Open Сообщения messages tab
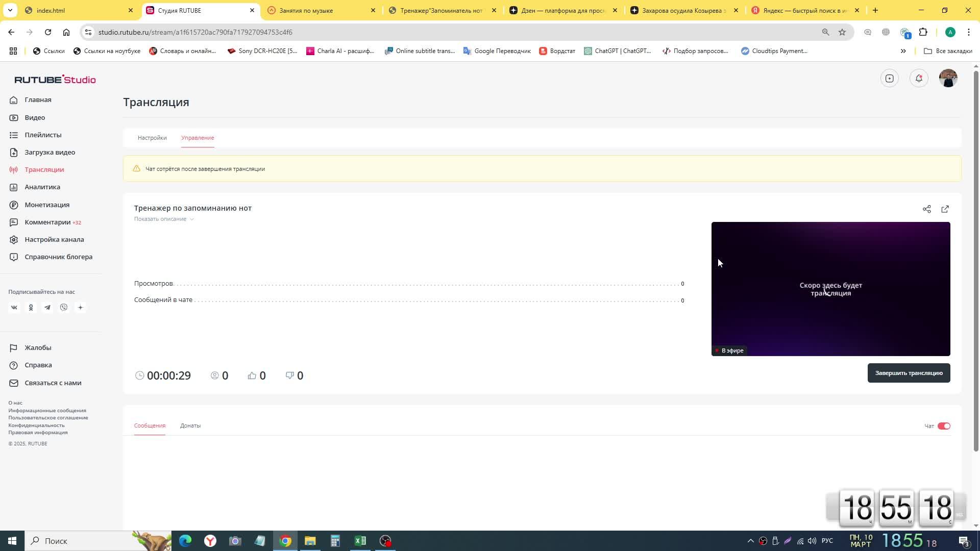The image size is (980, 551). [150, 425]
